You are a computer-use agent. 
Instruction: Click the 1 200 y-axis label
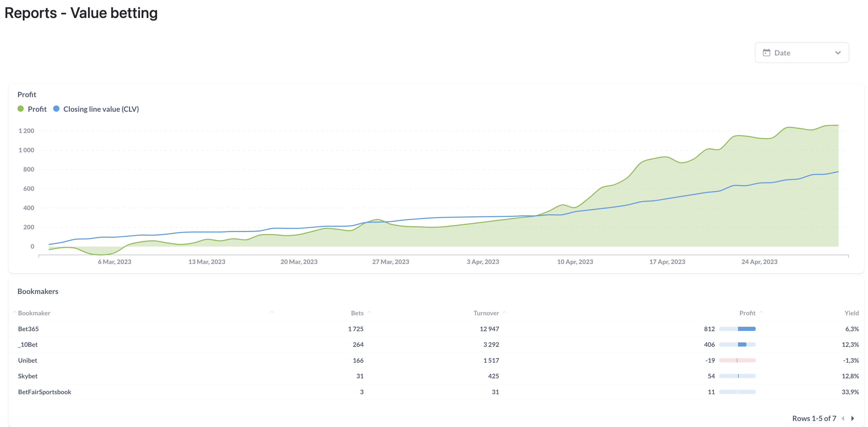(26, 131)
